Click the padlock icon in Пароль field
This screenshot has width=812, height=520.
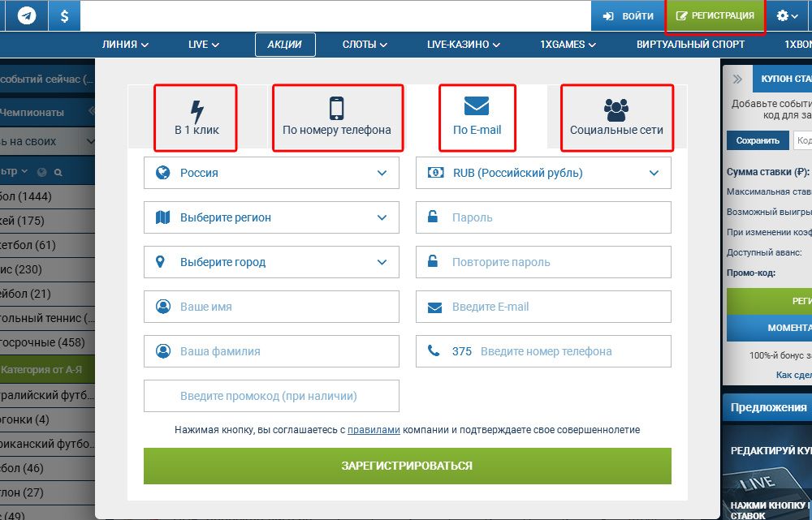pos(433,217)
